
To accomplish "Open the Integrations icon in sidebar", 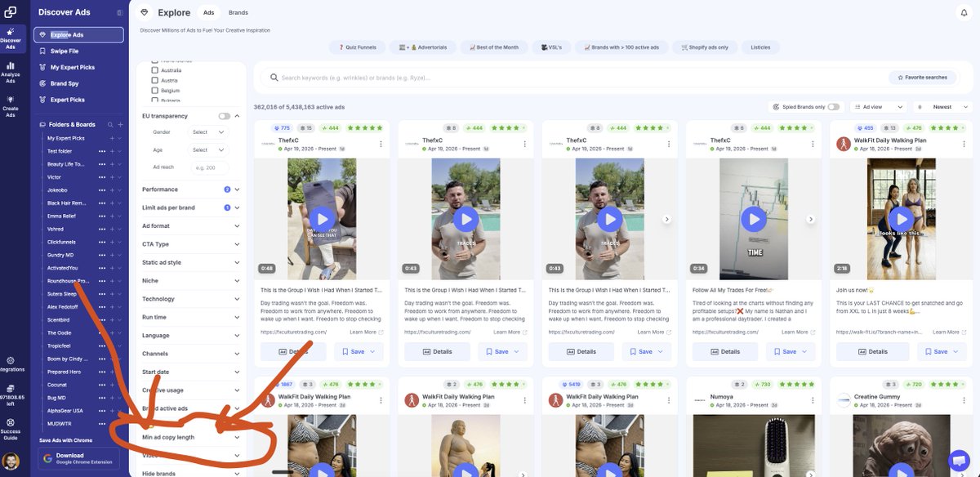I will 11,359.
